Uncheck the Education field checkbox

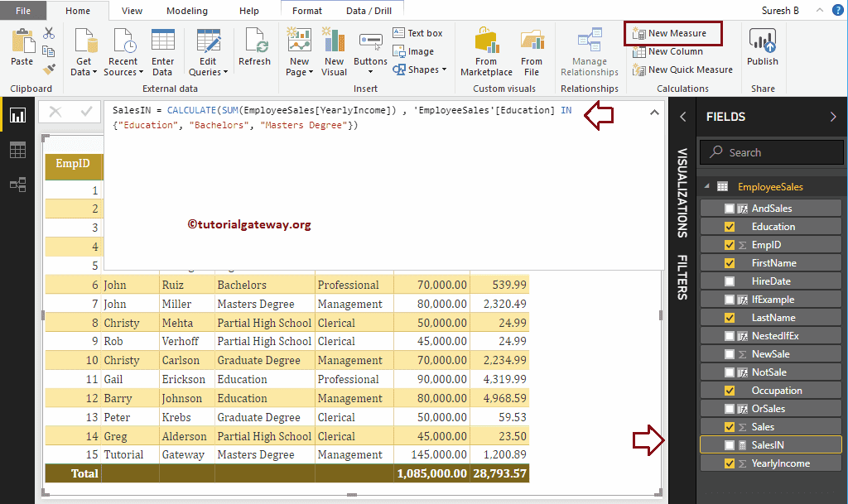pyautogui.click(x=730, y=227)
